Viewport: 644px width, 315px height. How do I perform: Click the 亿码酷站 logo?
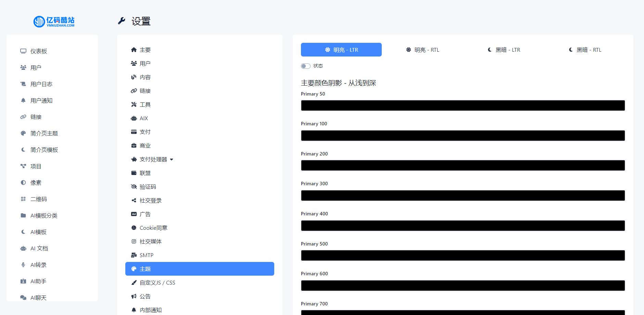[54, 21]
